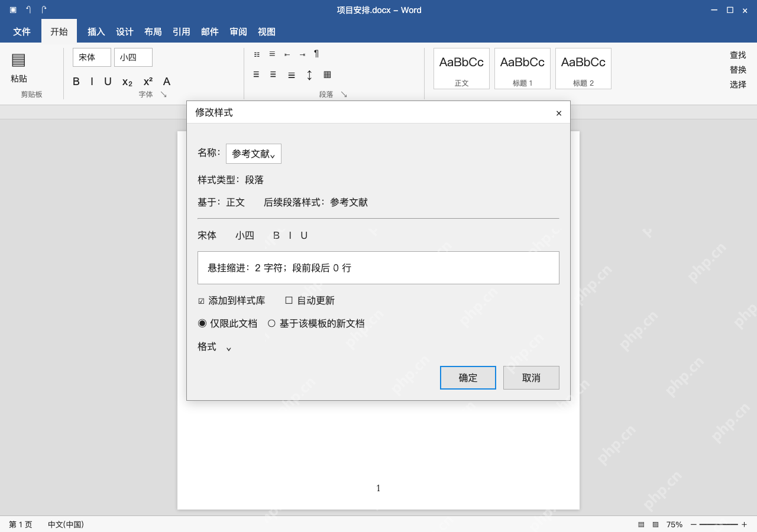Open the line spacing icon in 段落 group
Screen dimensions: 757x532
(309, 75)
